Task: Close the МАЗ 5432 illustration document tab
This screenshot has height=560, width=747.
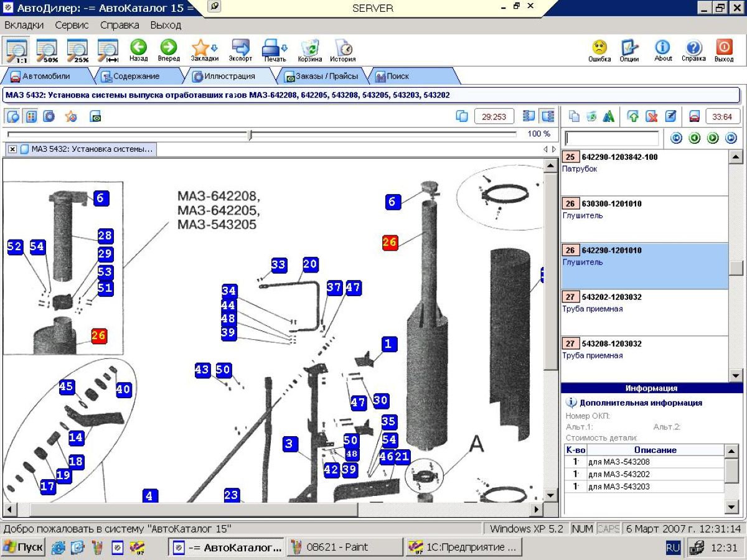Action: (x=12, y=149)
